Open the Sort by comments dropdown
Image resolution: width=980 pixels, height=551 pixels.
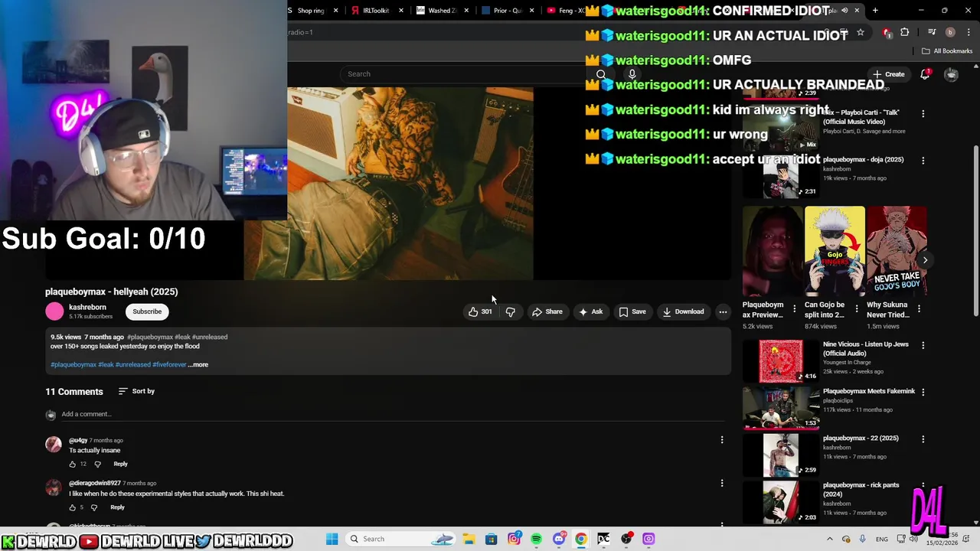[136, 391]
